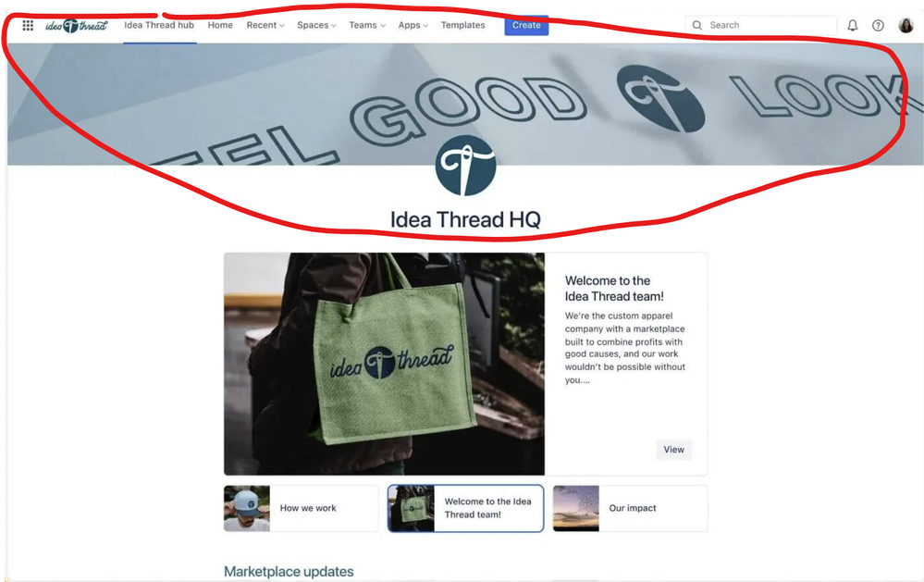This screenshot has width=924, height=582.
Task: Click the blue Create button
Action: pyautogui.click(x=526, y=25)
